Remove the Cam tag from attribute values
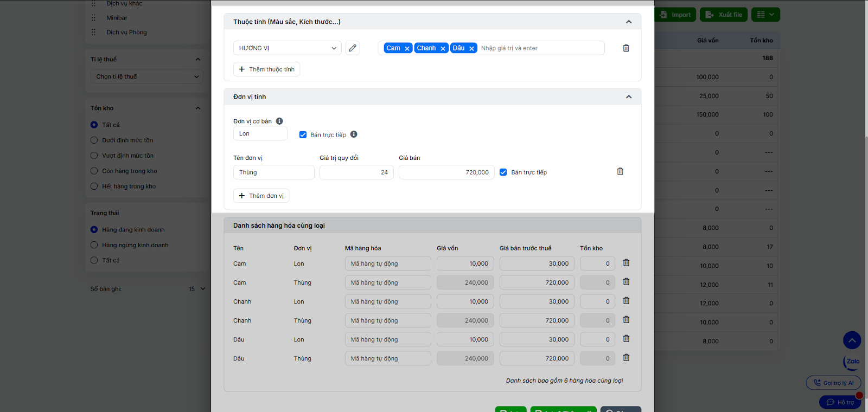 click(407, 49)
